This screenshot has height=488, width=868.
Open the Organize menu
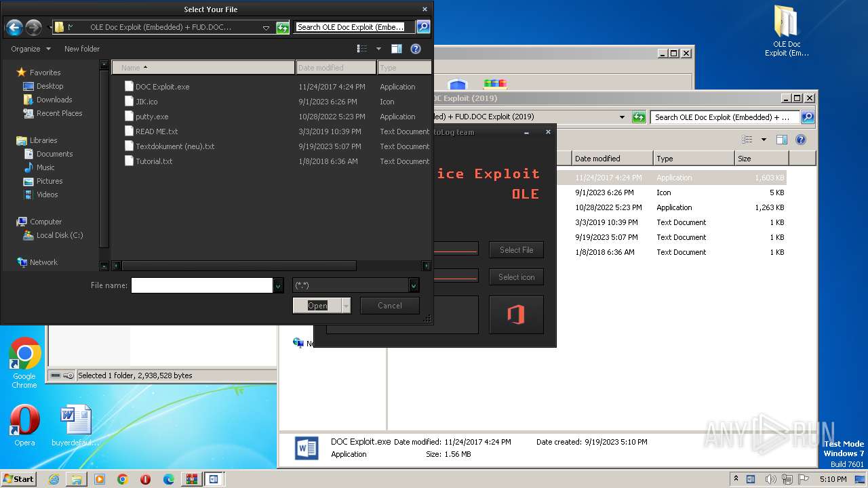(31, 49)
